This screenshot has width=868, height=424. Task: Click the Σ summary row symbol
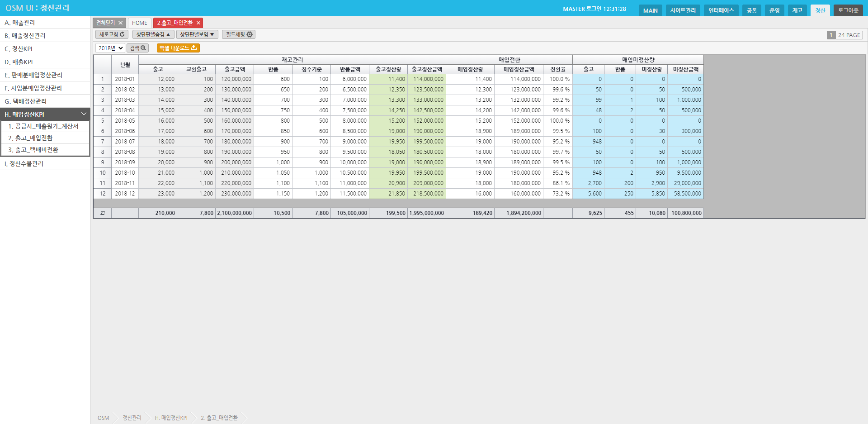coord(103,213)
